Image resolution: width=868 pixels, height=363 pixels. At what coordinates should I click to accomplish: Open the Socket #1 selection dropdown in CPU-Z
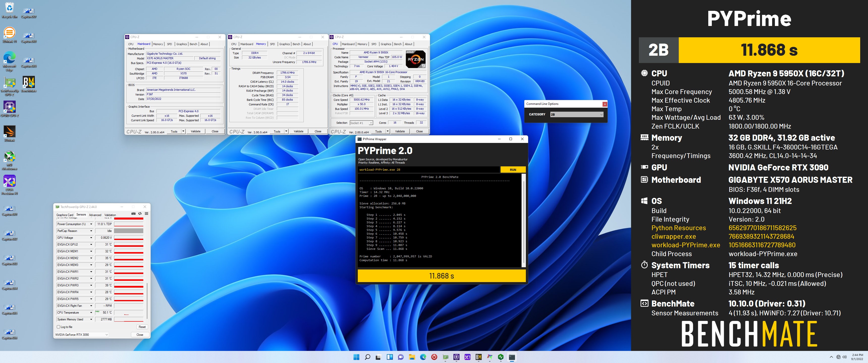[x=361, y=123]
